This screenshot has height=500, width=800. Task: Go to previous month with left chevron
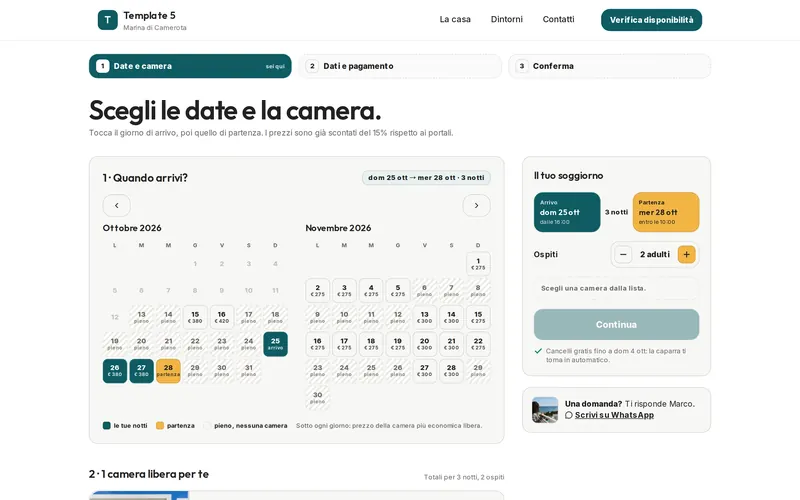coord(116,206)
